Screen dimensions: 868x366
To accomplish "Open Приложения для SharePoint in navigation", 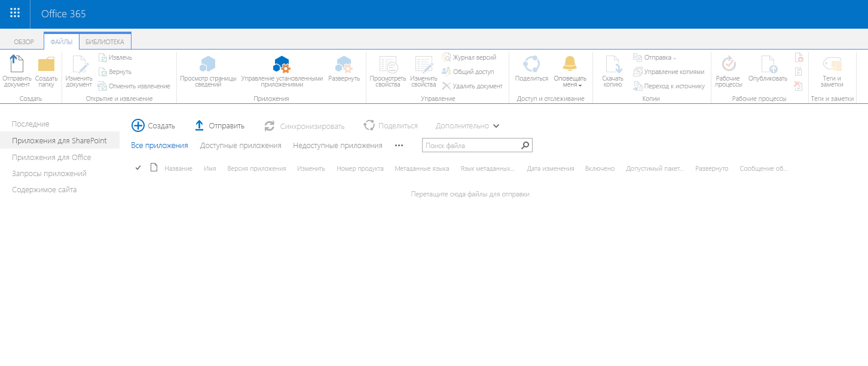I will [x=59, y=140].
